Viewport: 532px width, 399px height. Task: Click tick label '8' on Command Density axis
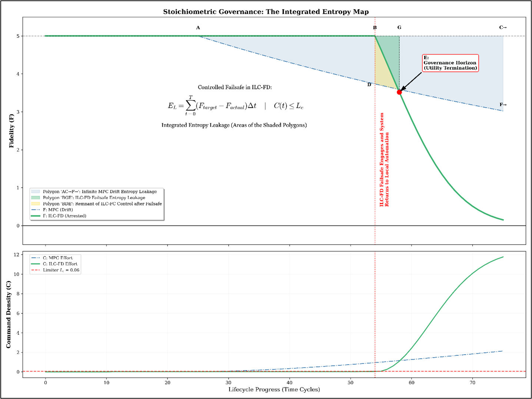18,294
